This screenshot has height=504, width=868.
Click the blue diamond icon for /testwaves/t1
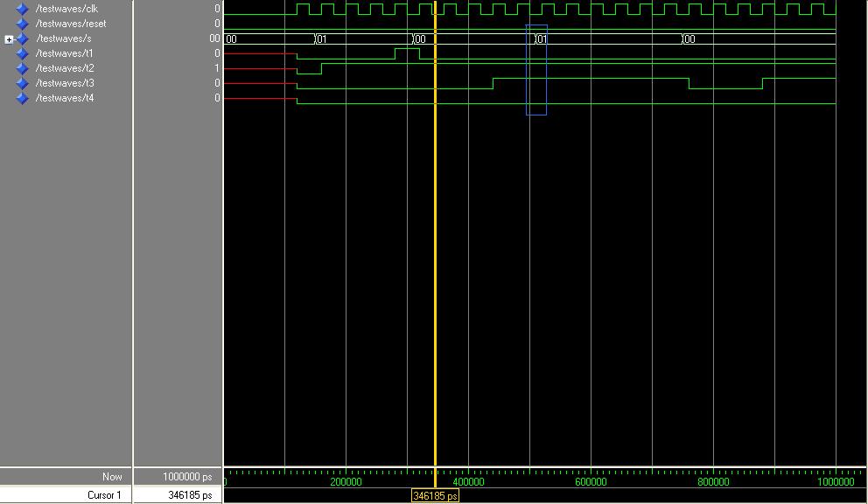[x=22, y=53]
